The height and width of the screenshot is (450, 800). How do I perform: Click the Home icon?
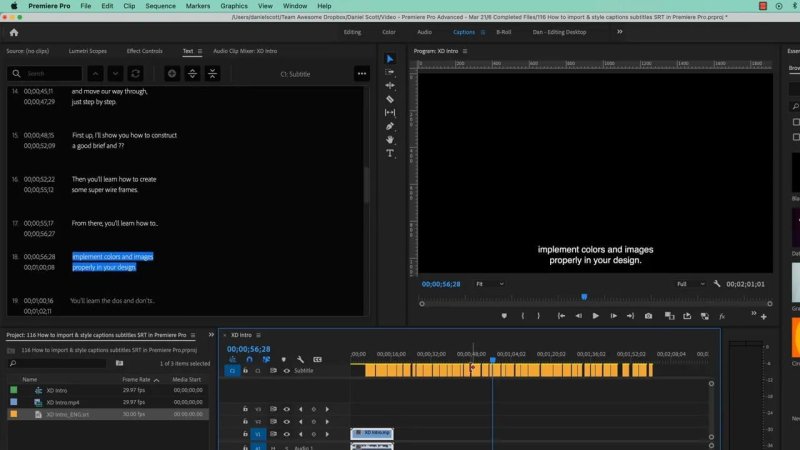coord(14,32)
